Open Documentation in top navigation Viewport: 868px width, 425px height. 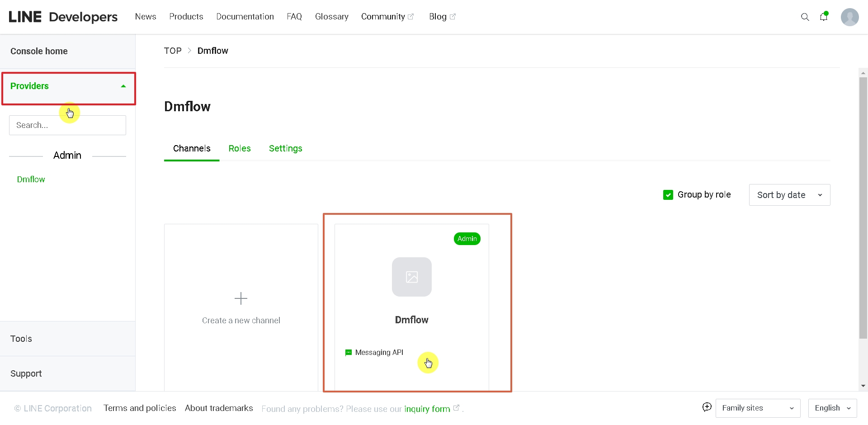point(245,17)
